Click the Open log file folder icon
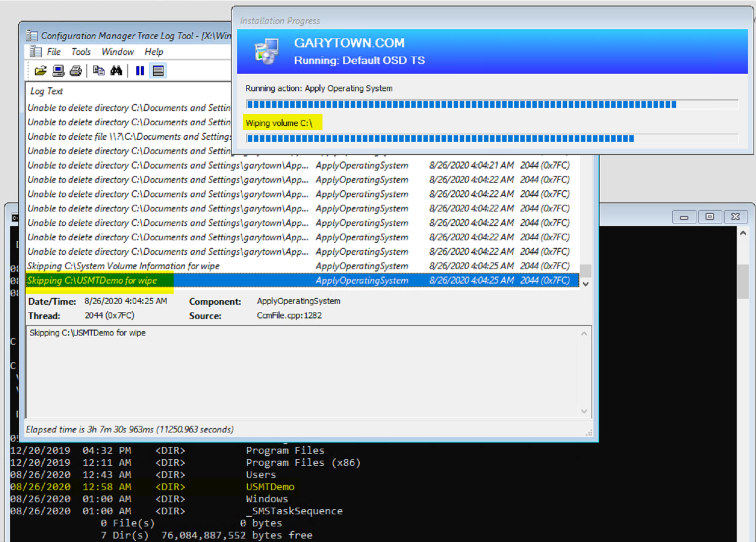756x542 pixels. coord(40,71)
